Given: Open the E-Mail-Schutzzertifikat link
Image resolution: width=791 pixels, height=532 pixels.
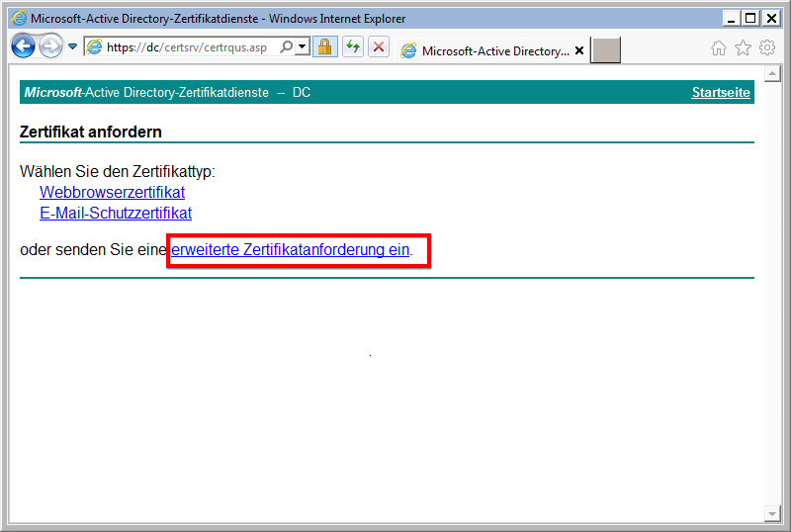Looking at the screenshot, I should [116, 213].
